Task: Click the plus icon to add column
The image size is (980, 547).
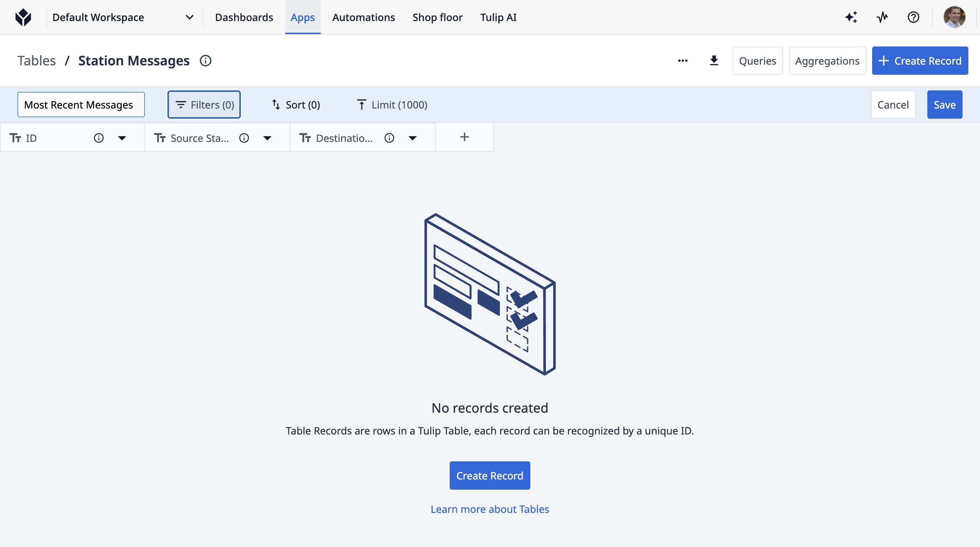Action: (464, 137)
